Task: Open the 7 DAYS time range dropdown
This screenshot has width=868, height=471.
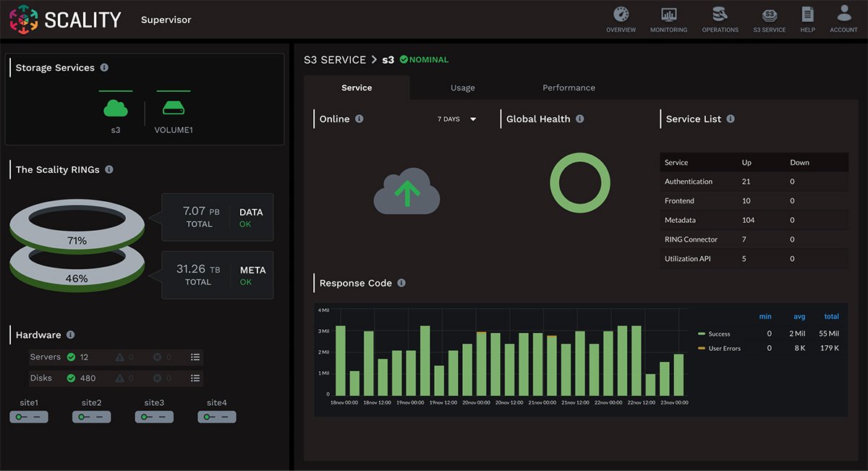Action: pos(456,119)
